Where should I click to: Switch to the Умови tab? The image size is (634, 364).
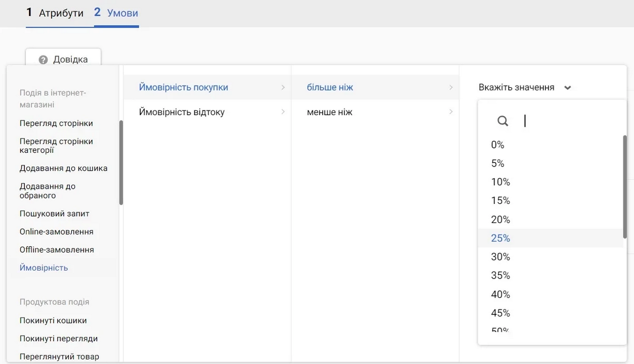(117, 13)
